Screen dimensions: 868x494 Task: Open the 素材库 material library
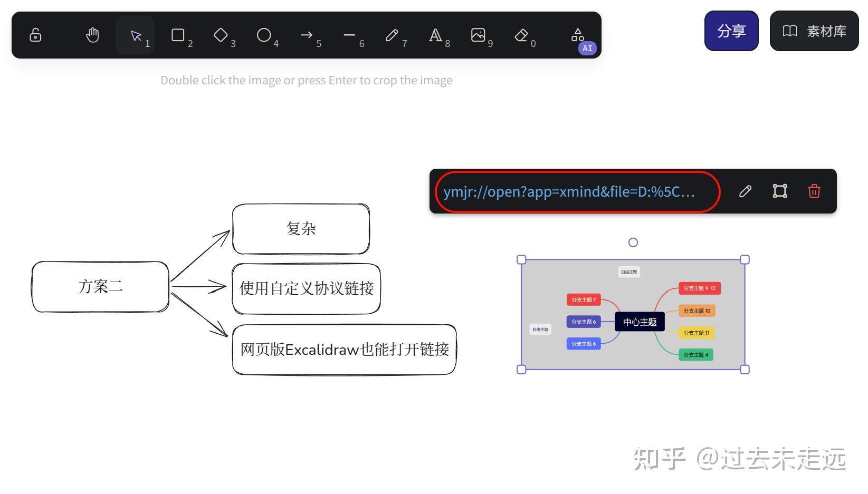click(x=814, y=31)
